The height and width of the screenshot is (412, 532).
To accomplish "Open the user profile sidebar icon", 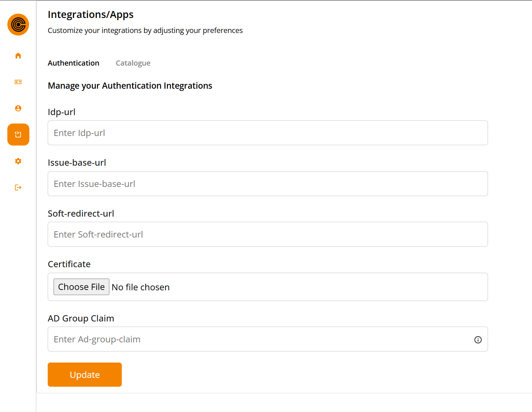I will [x=18, y=108].
